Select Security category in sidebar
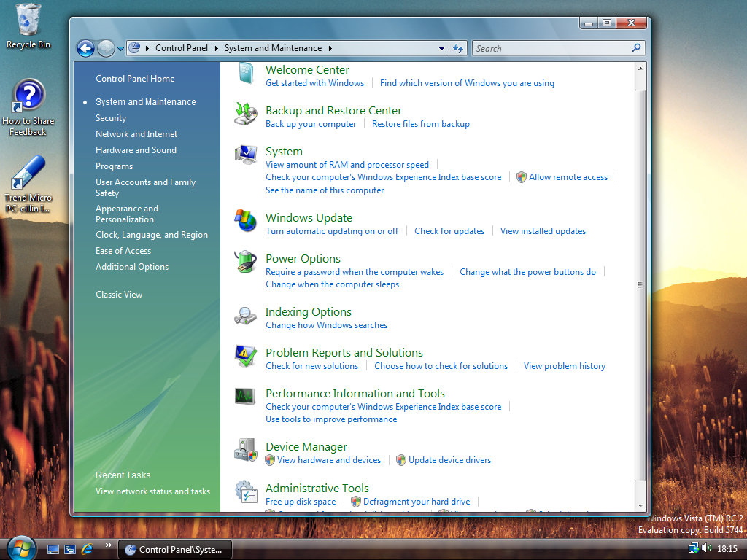747x560 pixels. pyautogui.click(x=111, y=118)
